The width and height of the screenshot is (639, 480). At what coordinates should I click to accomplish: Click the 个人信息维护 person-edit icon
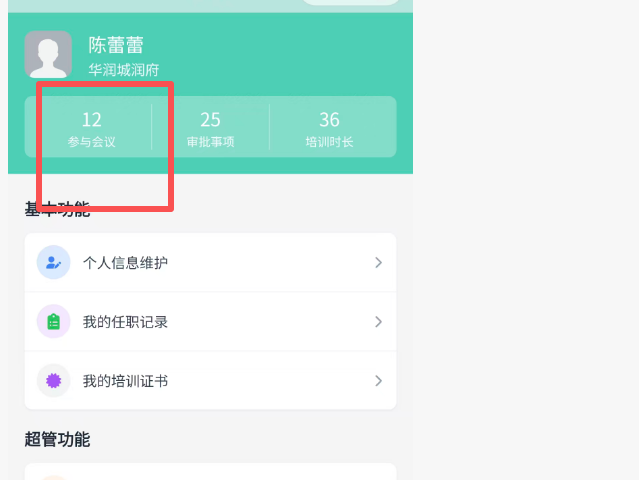[x=53, y=262]
